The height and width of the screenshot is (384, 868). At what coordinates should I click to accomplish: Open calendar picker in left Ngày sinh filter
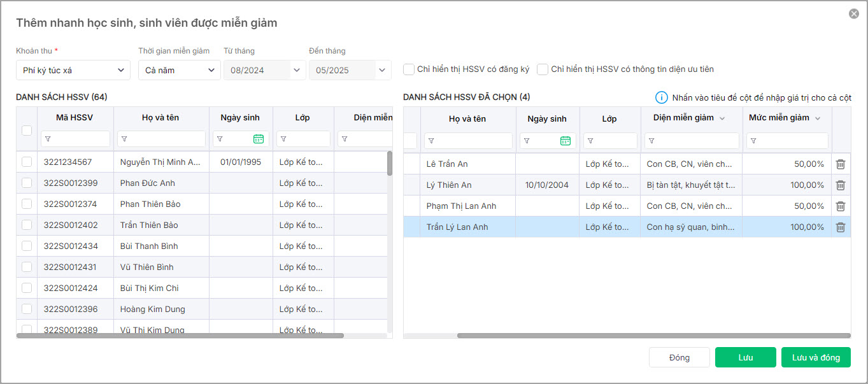(x=258, y=139)
